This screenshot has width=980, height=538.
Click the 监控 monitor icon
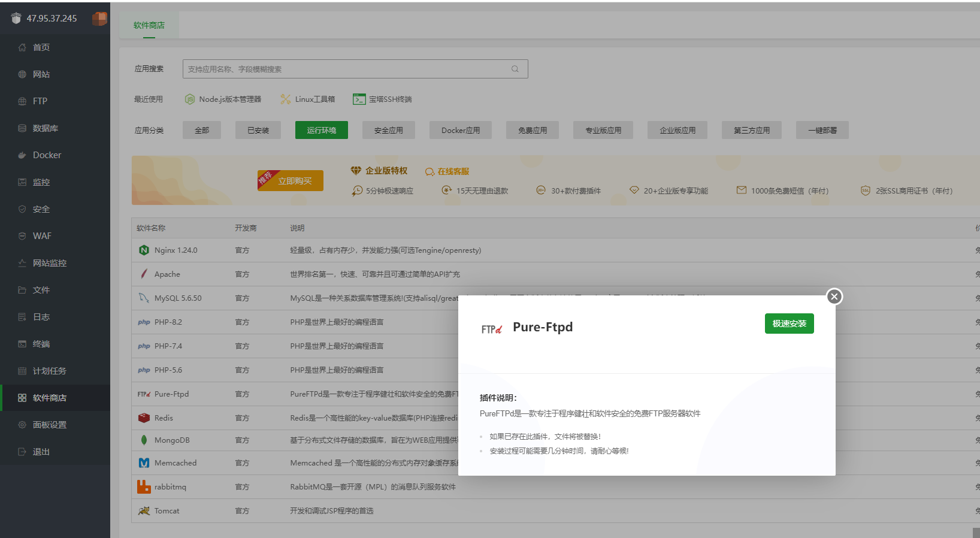click(22, 182)
